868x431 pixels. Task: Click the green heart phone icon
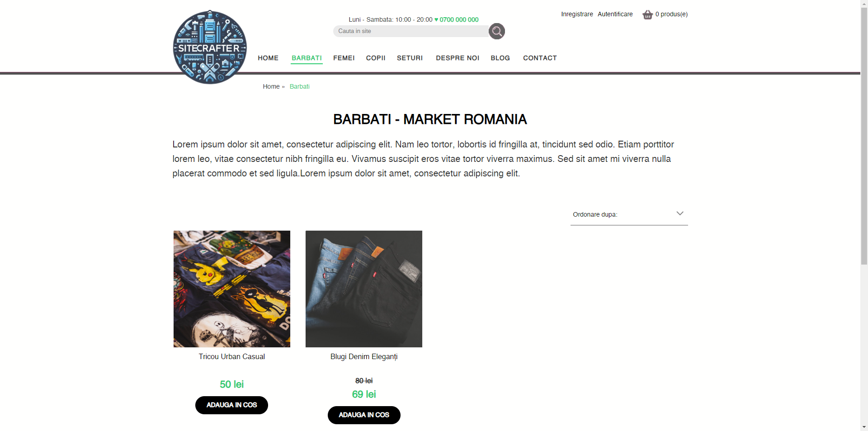[x=436, y=19]
